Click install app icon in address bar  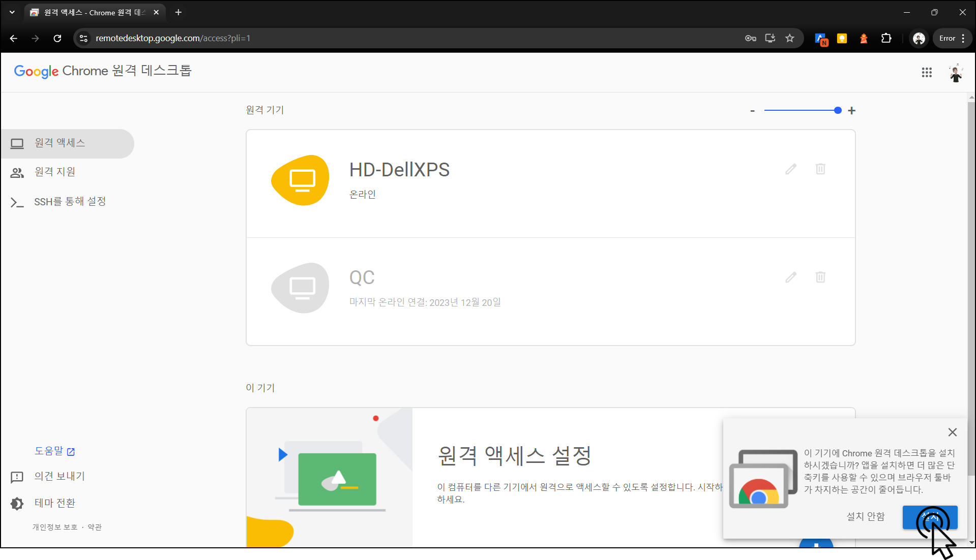770,38
